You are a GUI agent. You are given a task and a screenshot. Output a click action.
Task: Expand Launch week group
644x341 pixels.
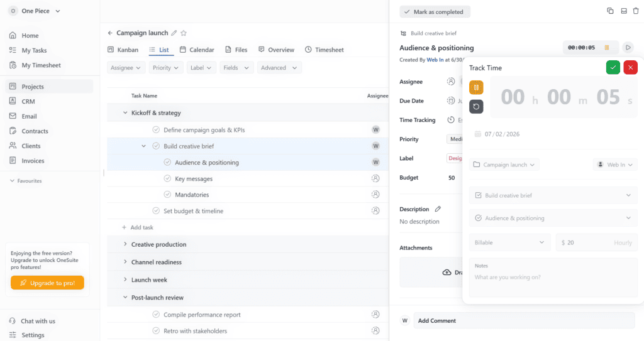point(125,279)
